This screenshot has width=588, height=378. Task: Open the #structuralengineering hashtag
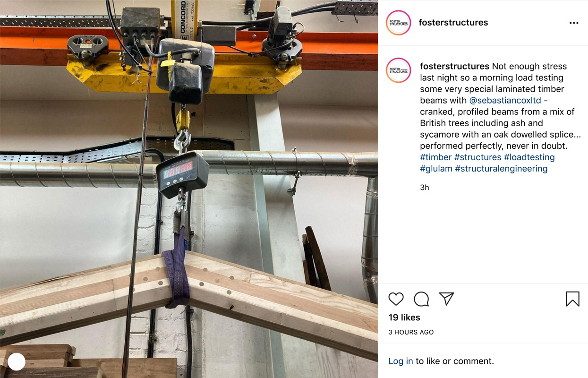(501, 168)
